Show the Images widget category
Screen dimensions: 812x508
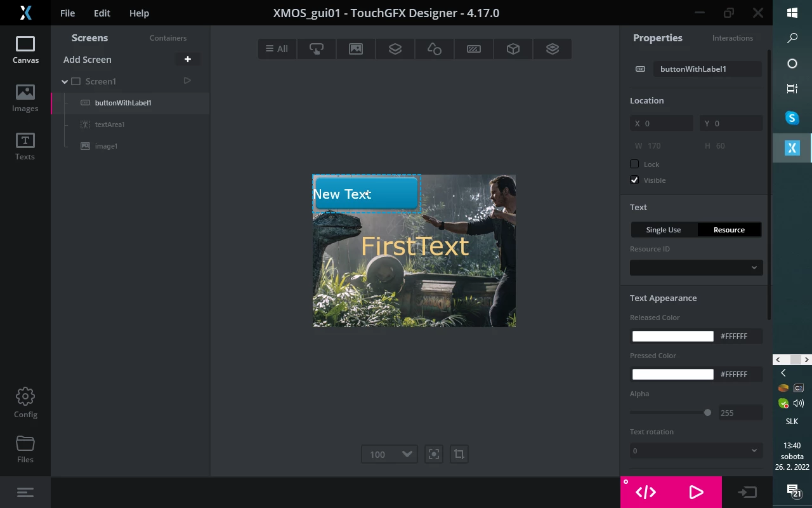coord(356,49)
